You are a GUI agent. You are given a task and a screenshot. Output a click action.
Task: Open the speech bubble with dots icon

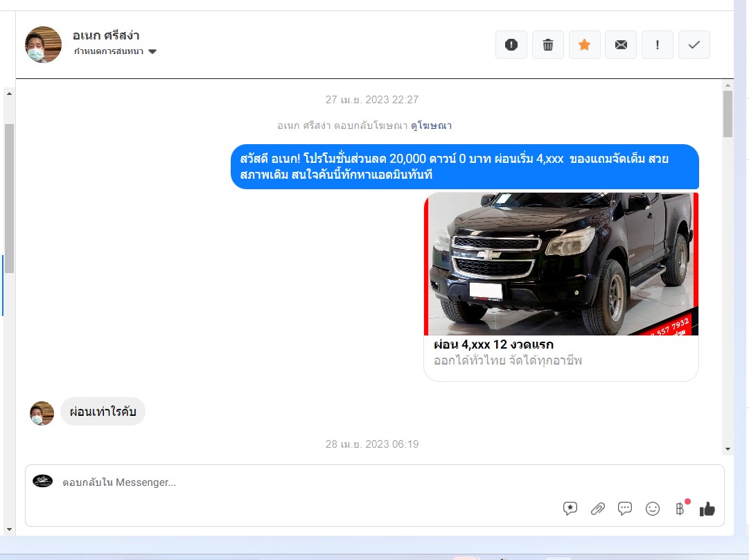click(625, 509)
